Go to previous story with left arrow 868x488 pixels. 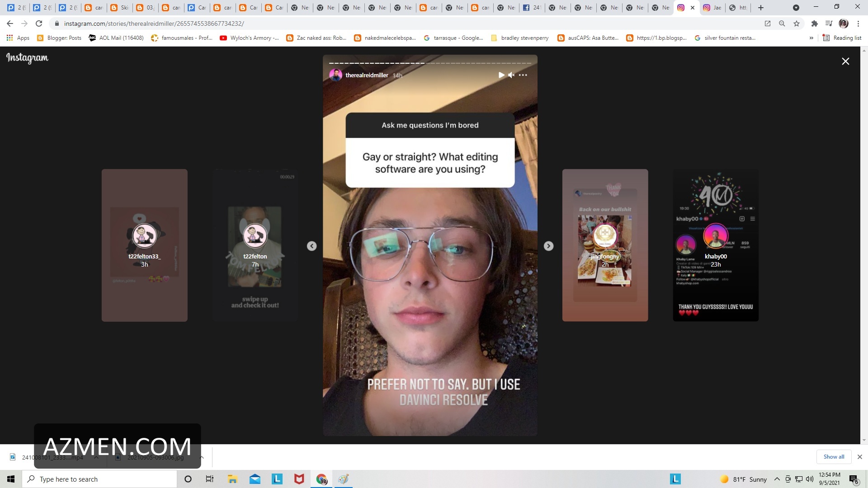[312, 246]
